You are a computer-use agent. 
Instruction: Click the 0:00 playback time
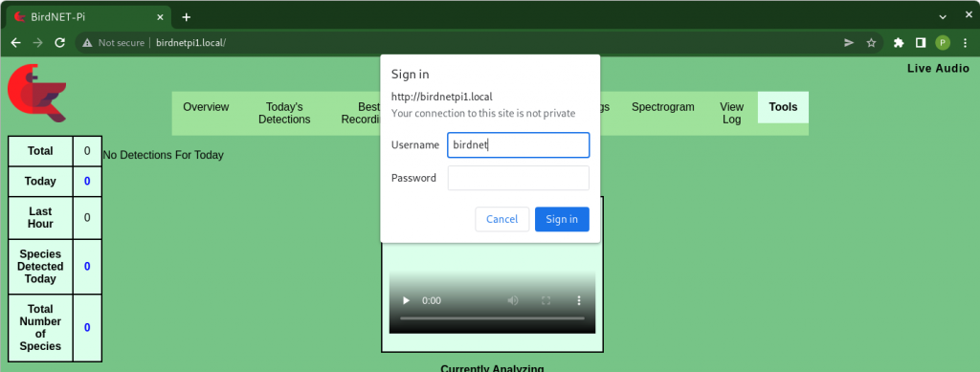click(432, 300)
